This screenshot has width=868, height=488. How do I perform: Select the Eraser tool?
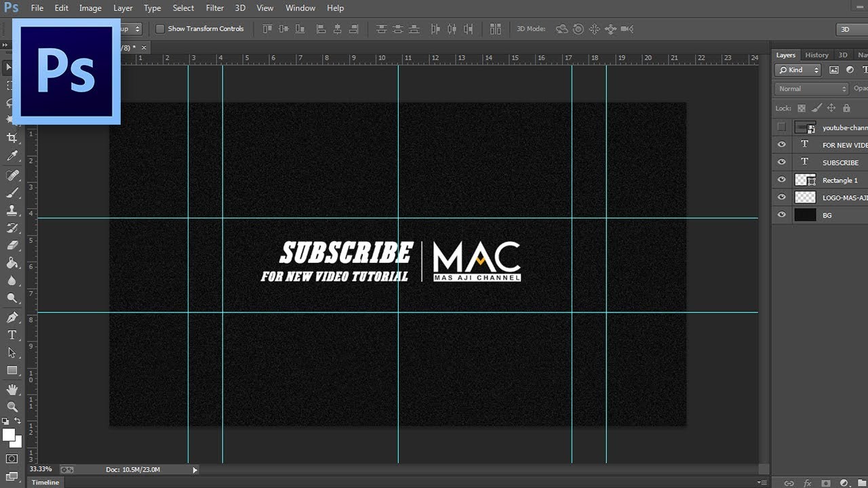click(12, 245)
